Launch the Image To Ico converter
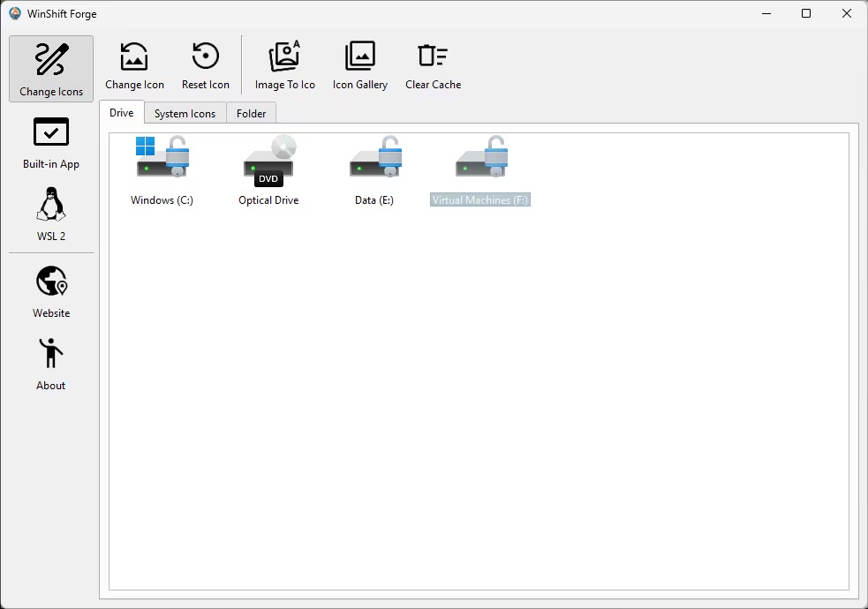This screenshot has width=868, height=609. click(284, 66)
